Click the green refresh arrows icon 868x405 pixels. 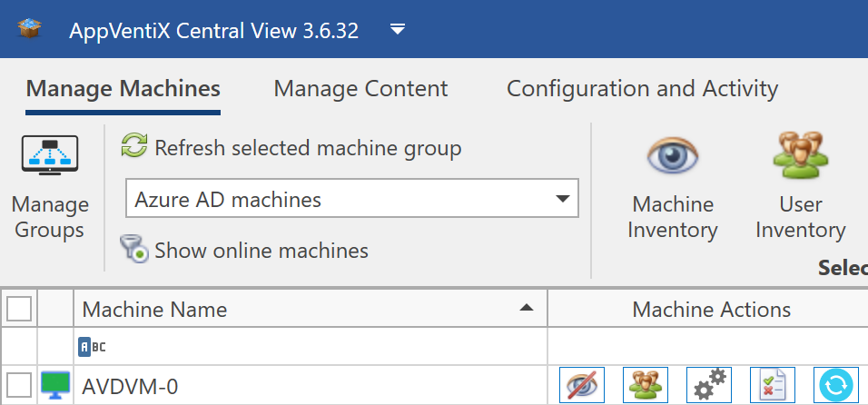click(x=134, y=147)
